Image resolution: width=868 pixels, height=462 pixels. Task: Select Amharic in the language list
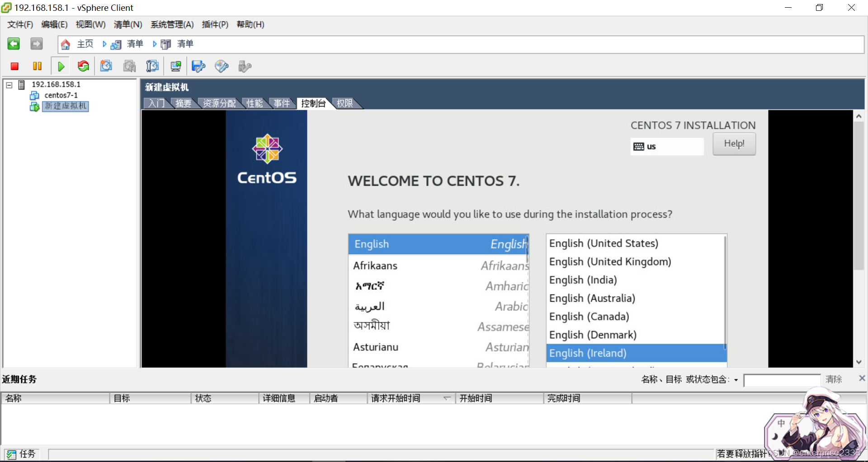(439, 286)
